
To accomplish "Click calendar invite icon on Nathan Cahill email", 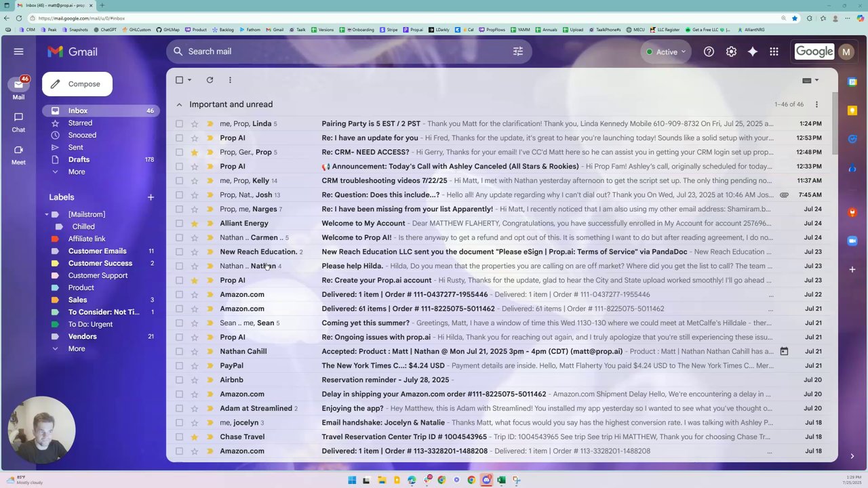I will (784, 351).
